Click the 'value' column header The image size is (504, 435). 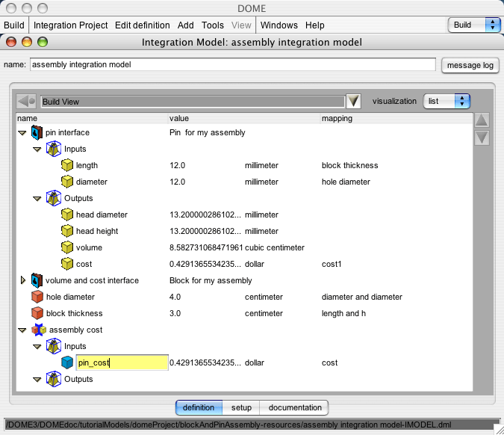pos(179,118)
